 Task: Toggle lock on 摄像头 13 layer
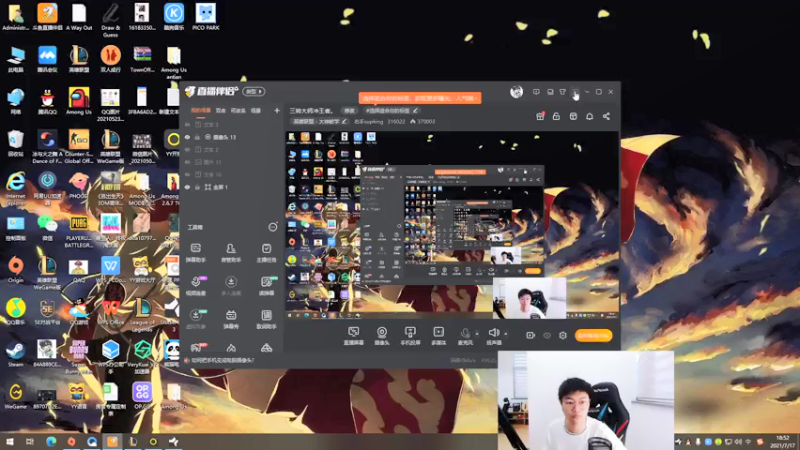197,137
